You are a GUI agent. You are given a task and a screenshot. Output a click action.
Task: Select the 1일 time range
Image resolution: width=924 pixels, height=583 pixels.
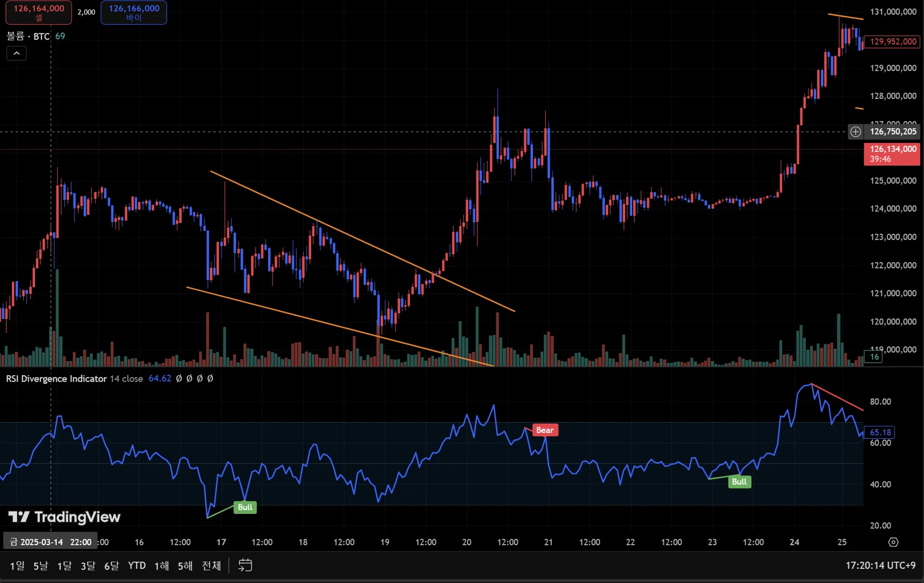(x=17, y=565)
